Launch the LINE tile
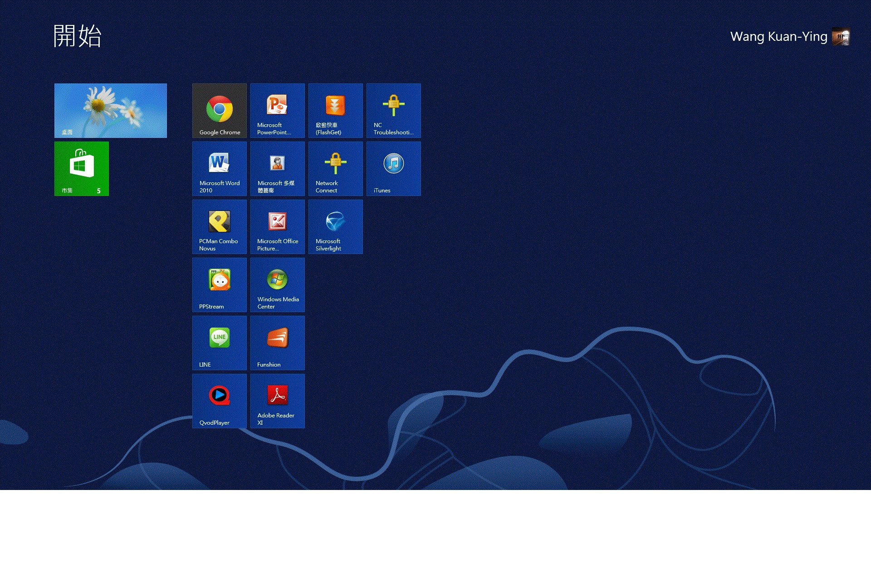 coord(220,343)
